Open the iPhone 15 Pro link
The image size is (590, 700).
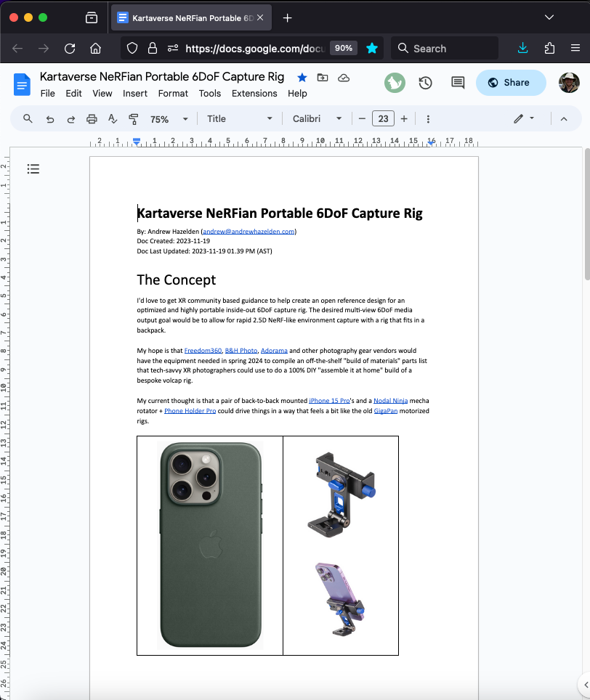click(329, 400)
